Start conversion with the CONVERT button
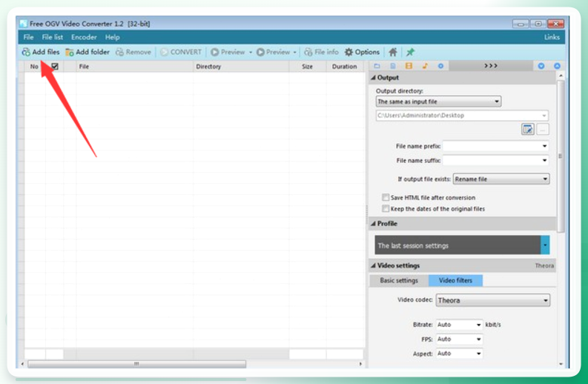 181,52
